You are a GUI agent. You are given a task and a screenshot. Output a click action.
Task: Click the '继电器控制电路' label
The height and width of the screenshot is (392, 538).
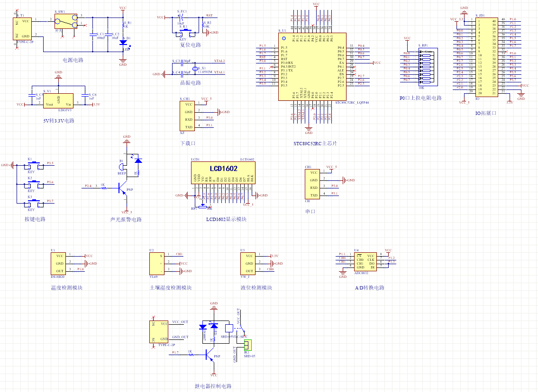pyautogui.click(x=213, y=386)
